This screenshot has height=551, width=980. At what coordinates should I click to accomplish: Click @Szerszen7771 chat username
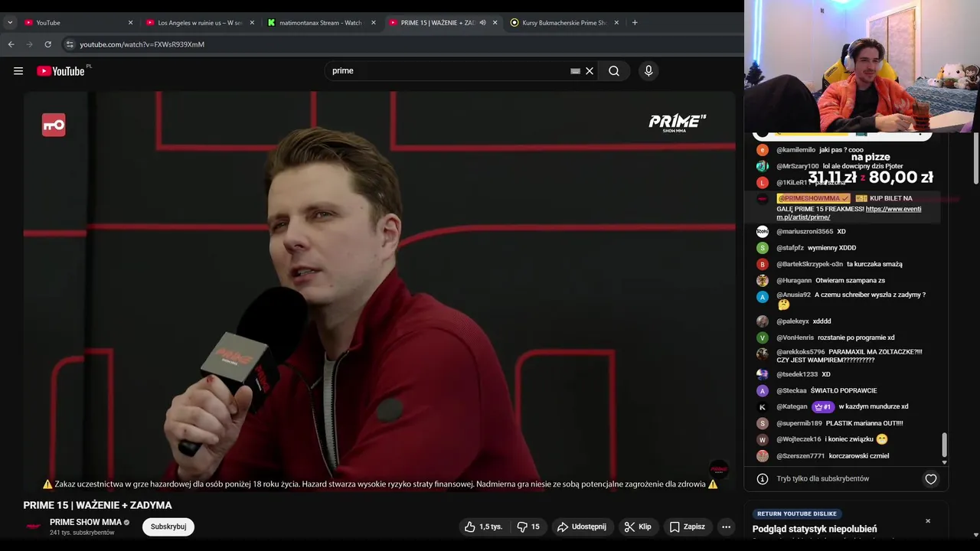click(801, 456)
